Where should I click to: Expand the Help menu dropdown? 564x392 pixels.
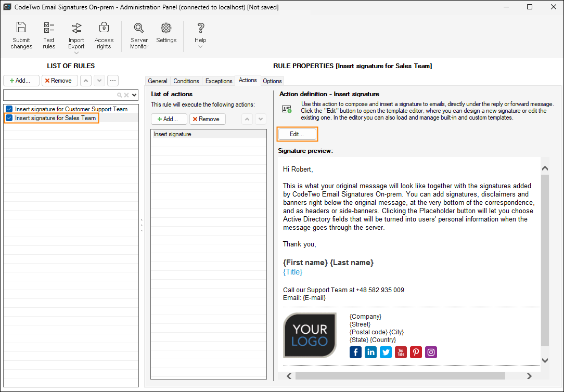(200, 47)
